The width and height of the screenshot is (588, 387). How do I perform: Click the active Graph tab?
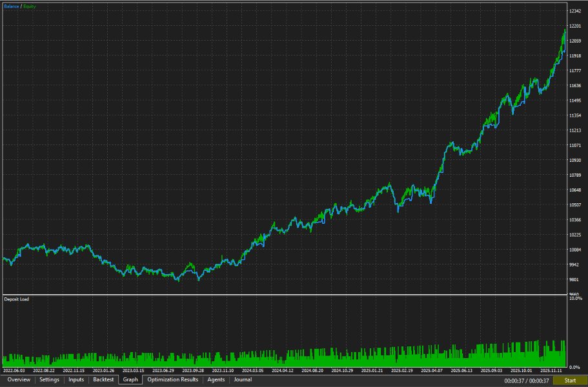click(x=130, y=380)
